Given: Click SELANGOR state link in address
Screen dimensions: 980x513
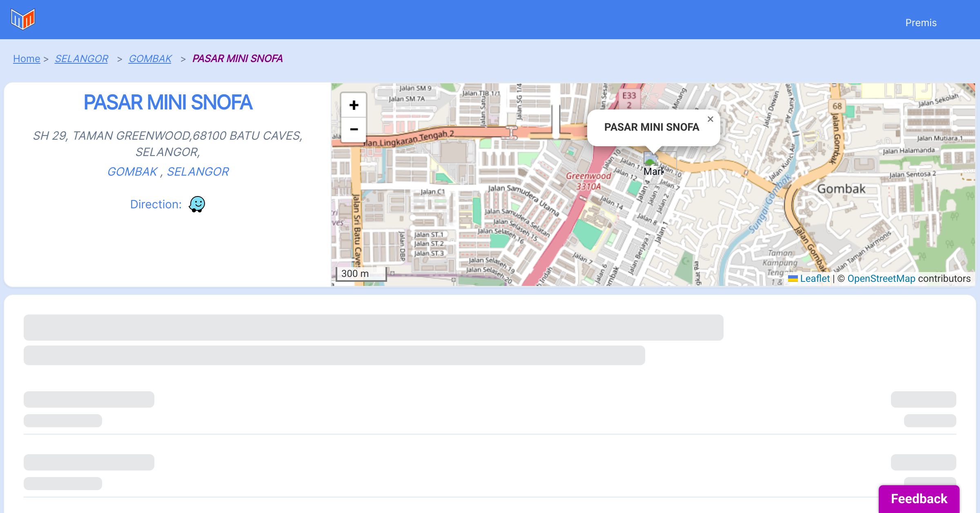Looking at the screenshot, I should pos(198,172).
